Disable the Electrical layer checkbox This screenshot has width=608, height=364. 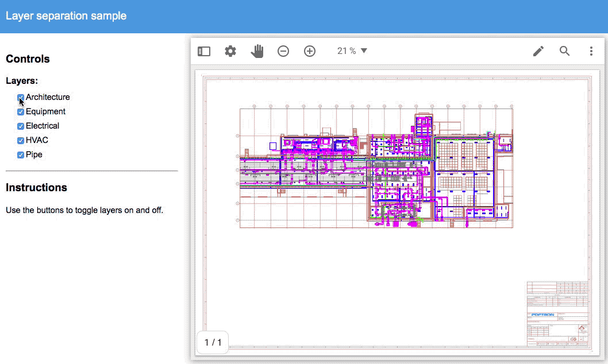tap(21, 126)
